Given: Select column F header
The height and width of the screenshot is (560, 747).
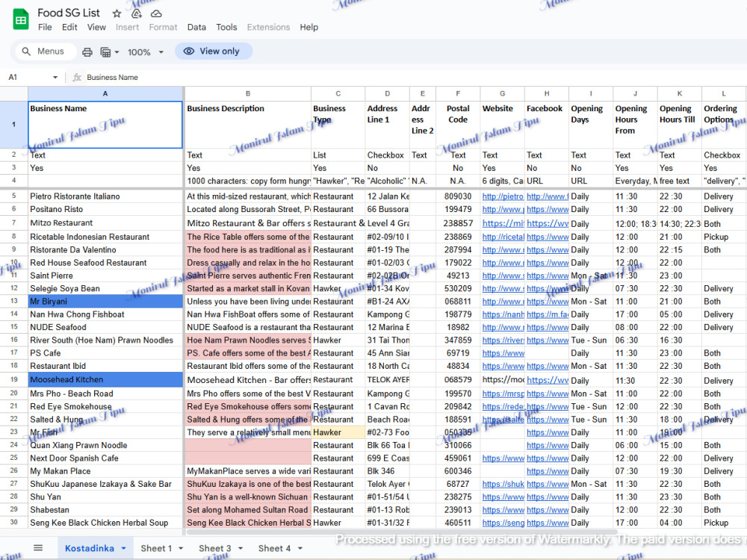Looking at the screenshot, I should pyautogui.click(x=458, y=94).
